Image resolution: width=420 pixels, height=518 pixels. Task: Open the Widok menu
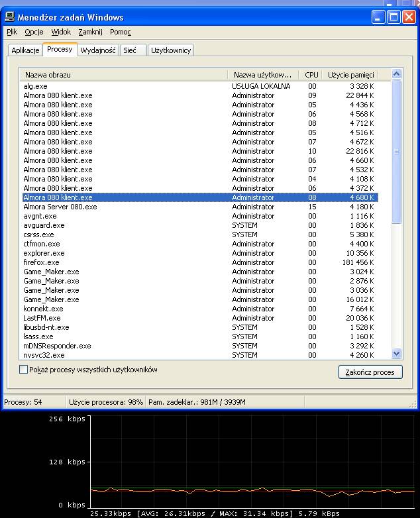tap(61, 32)
